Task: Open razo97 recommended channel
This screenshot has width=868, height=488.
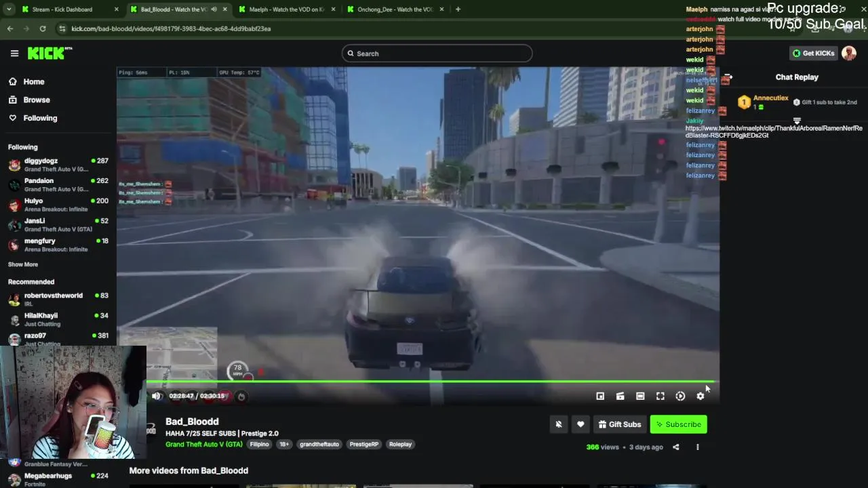Action: 58,339
